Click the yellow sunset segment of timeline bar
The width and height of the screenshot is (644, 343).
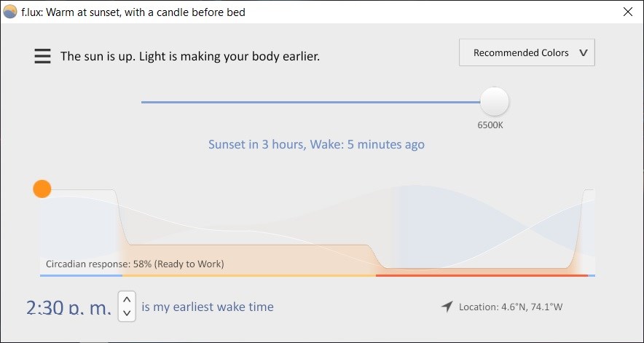[x=249, y=275]
